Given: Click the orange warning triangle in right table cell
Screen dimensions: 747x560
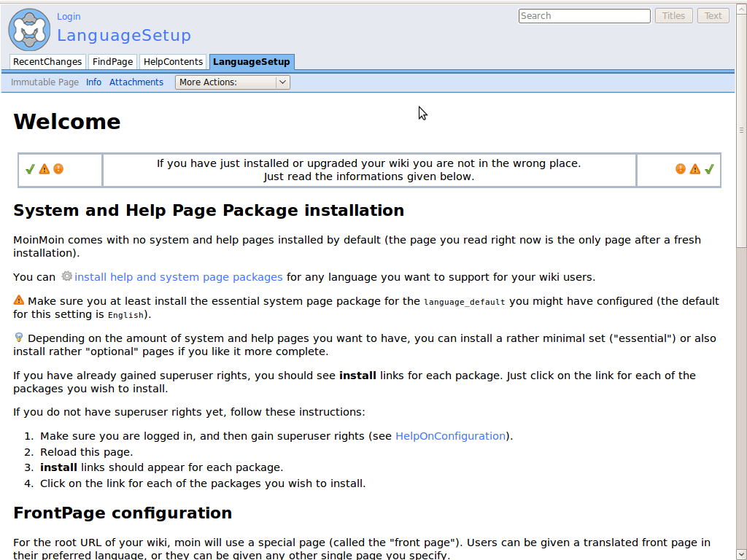Looking at the screenshot, I should [695, 169].
